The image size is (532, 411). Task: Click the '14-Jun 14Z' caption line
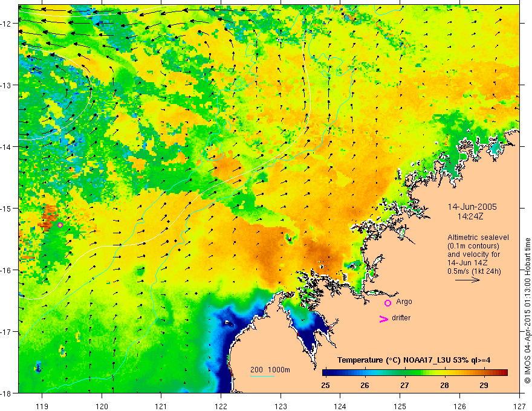[x=467, y=263]
